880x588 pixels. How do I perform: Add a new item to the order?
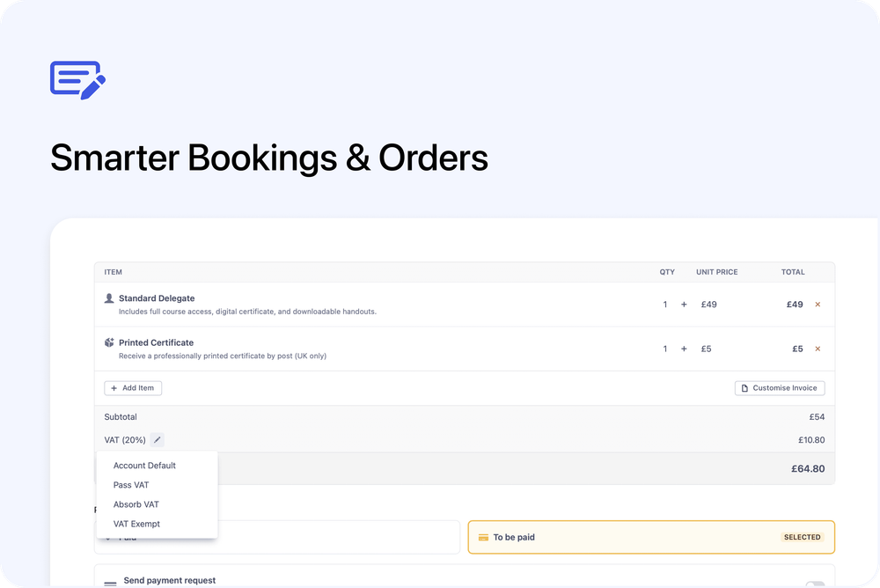coord(133,388)
